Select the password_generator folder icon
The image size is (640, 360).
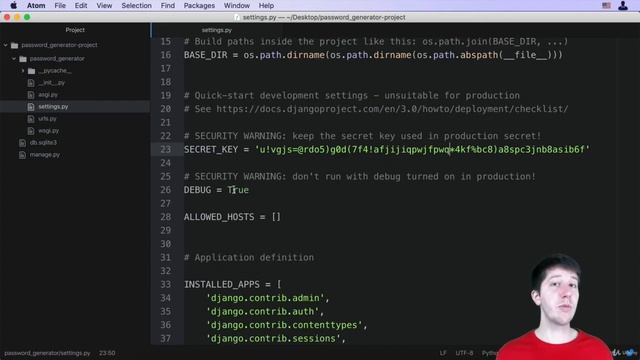point(23,59)
